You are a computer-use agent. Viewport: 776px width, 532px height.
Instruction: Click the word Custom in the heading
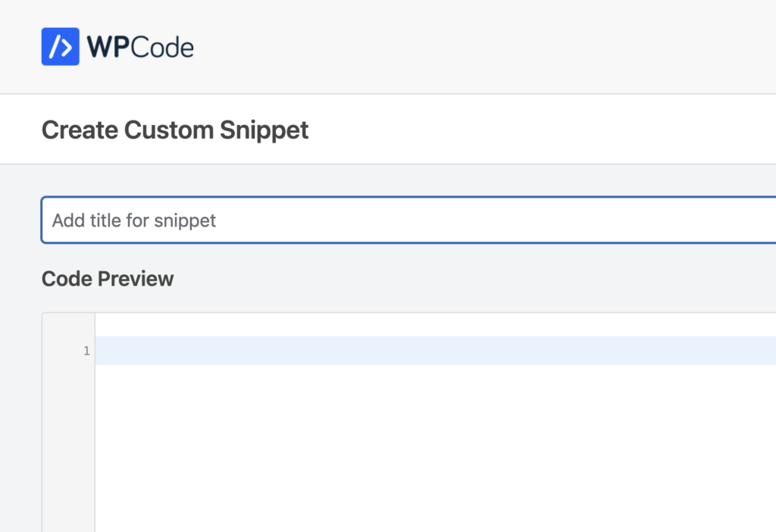pyautogui.click(x=169, y=130)
